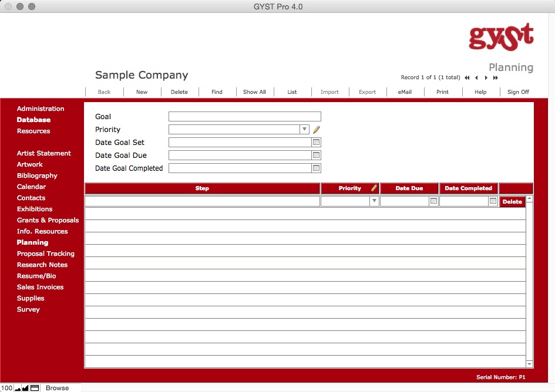Click 'Record 1 of 1 (1 total)' text

(430, 77)
